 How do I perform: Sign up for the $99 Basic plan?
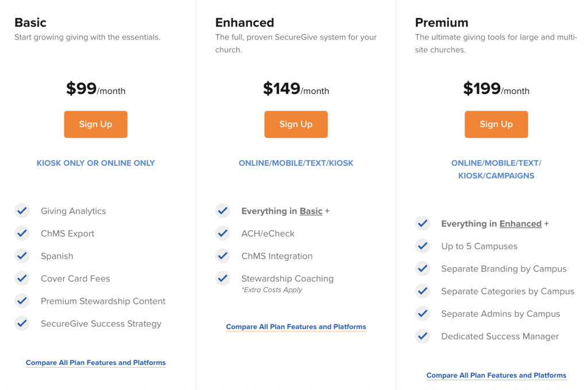coord(95,124)
